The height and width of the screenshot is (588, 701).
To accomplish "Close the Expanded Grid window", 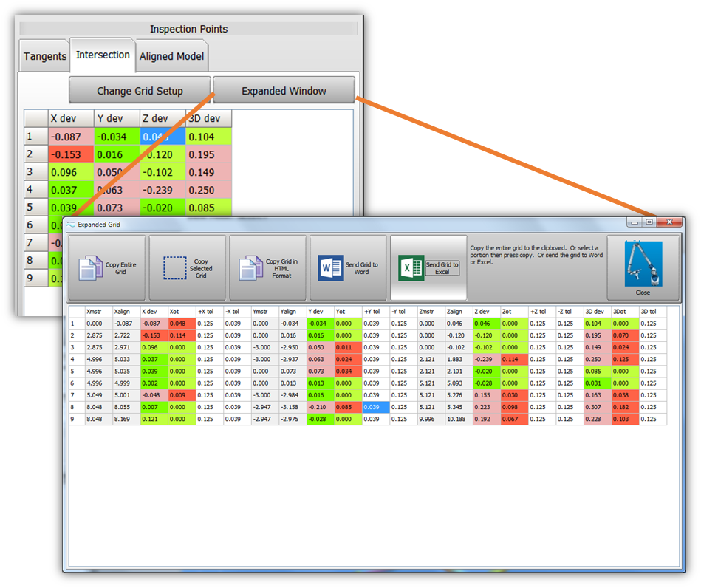I will [x=670, y=222].
